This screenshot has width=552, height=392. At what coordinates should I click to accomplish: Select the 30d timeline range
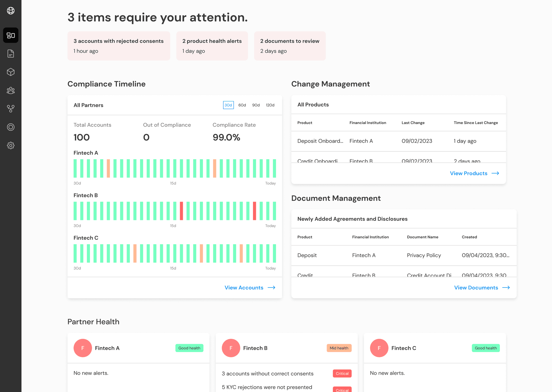228,105
